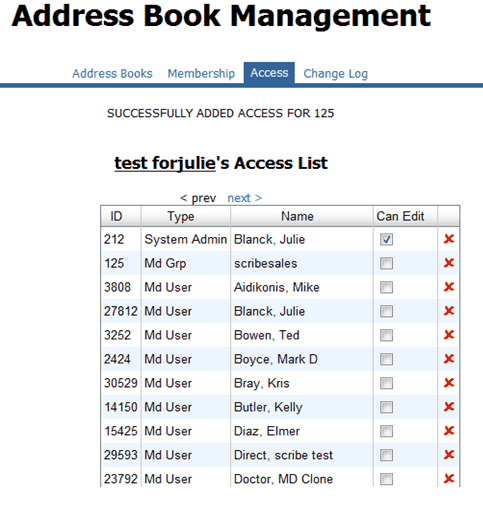Tick Can Edit box for Doctor, MD Clone
The width and height of the screenshot is (483, 506).
[x=386, y=479]
